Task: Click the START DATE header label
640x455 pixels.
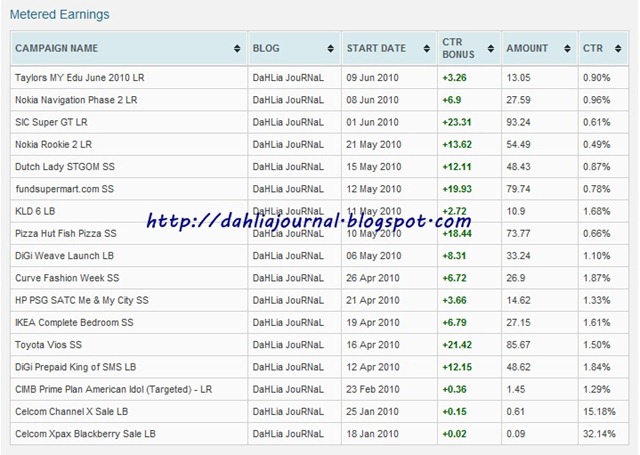Action: [x=376, y=48]
